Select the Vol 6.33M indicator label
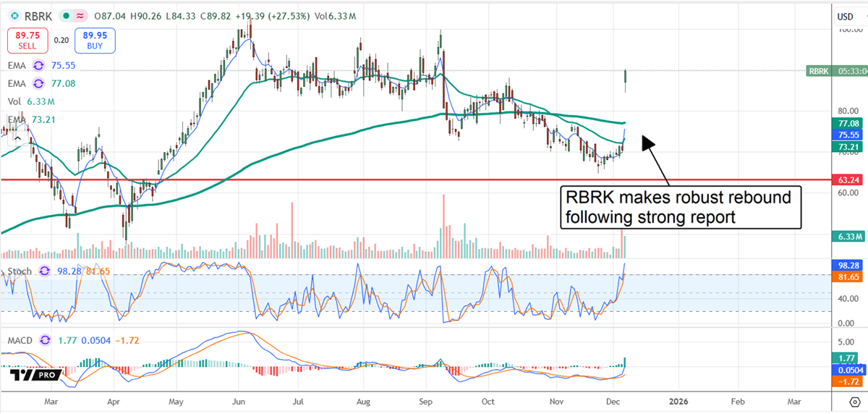The image size is (868, 414). [28, 103]
